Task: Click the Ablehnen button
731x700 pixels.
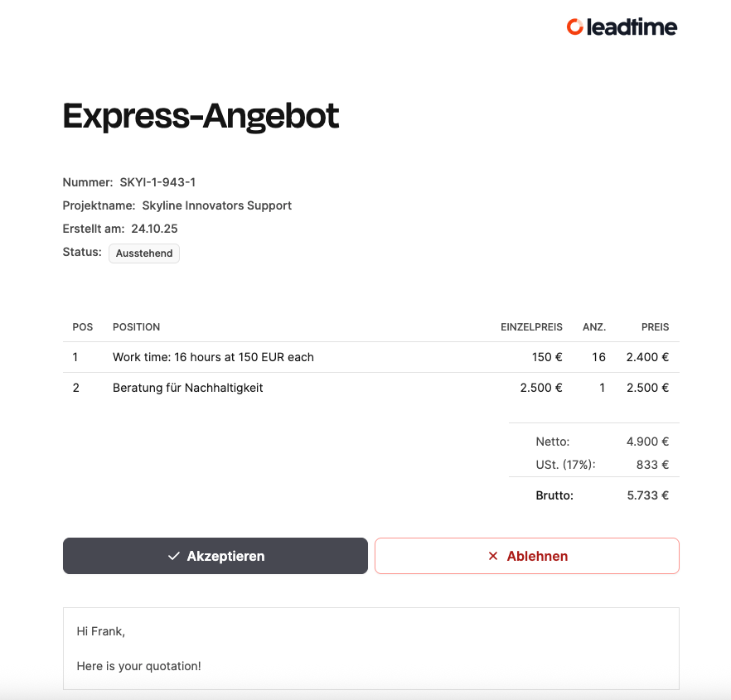Action: pyautogui.click(x=527, y=556)
